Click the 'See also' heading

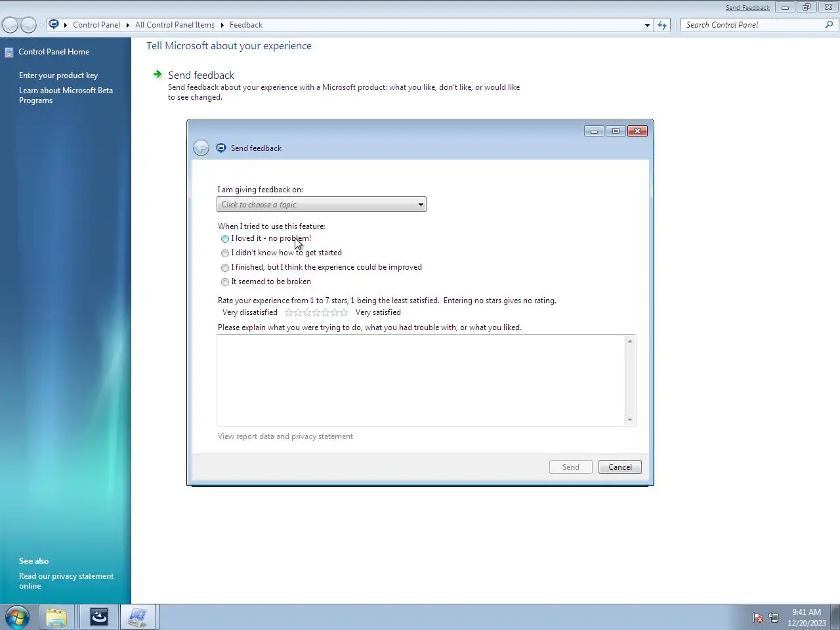coord(33,561)
